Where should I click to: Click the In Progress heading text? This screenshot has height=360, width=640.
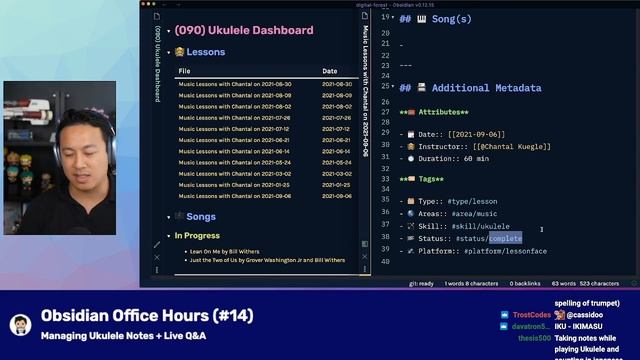[x=197, y=236]
